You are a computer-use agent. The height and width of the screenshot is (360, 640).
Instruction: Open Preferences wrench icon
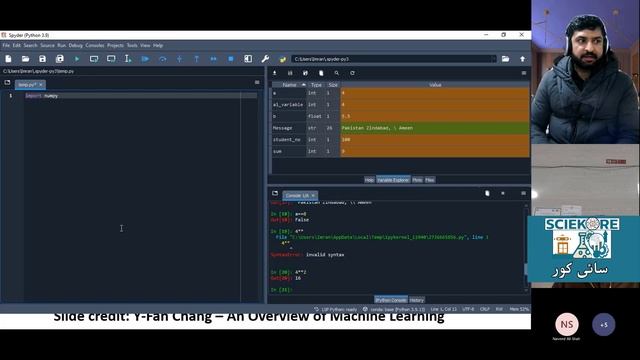click(x=265, y=59)
